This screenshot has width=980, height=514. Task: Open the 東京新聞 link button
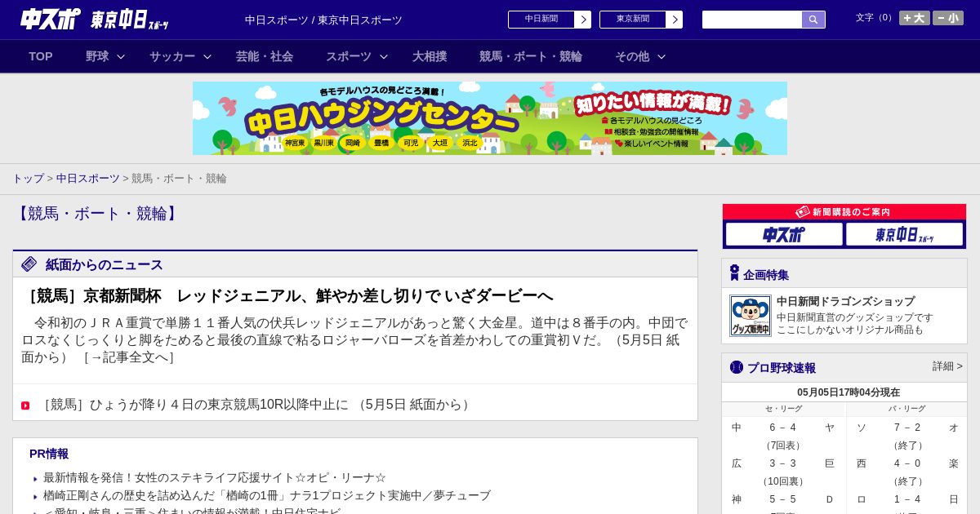coord(633,20)
